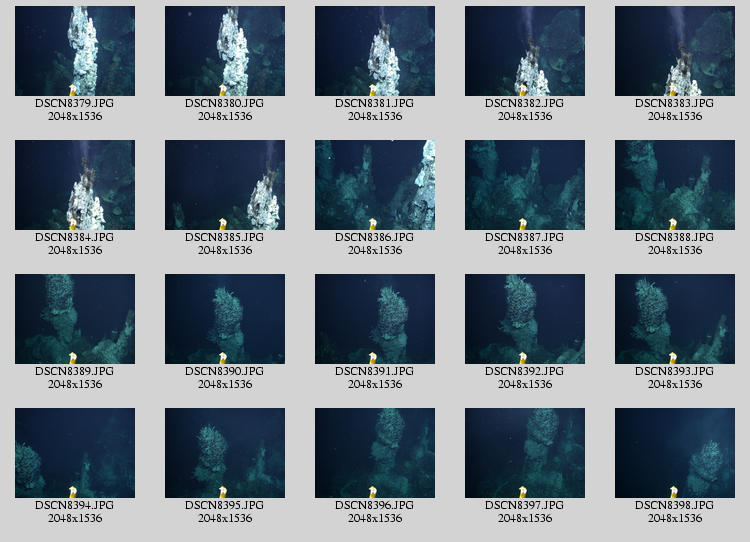Viewport: 750px width, 542px height.
Task: Select thumbnail DSCN8383.JPG
Action: point(675,51)
